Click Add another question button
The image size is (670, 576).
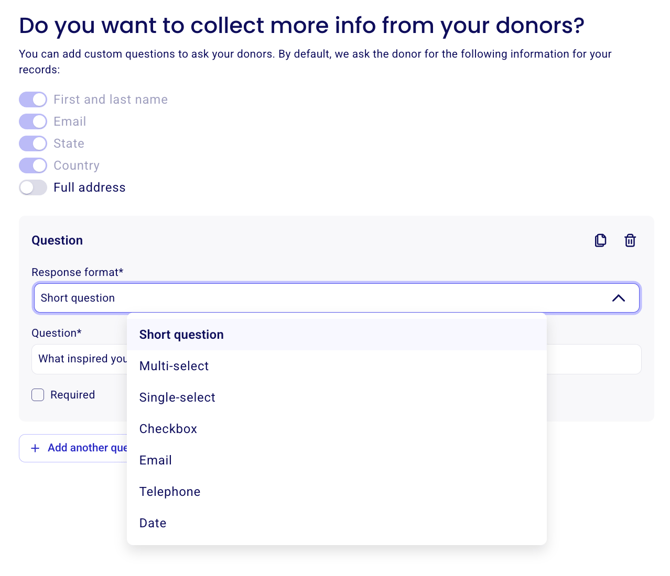coord(73,448)
